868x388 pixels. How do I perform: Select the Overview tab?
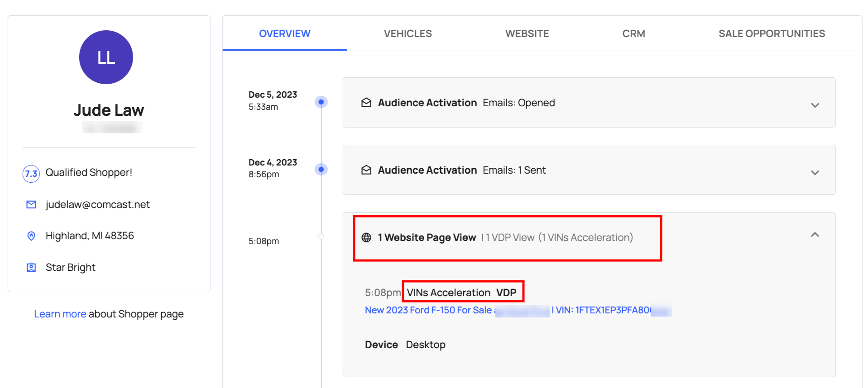[x=284, y=34]
